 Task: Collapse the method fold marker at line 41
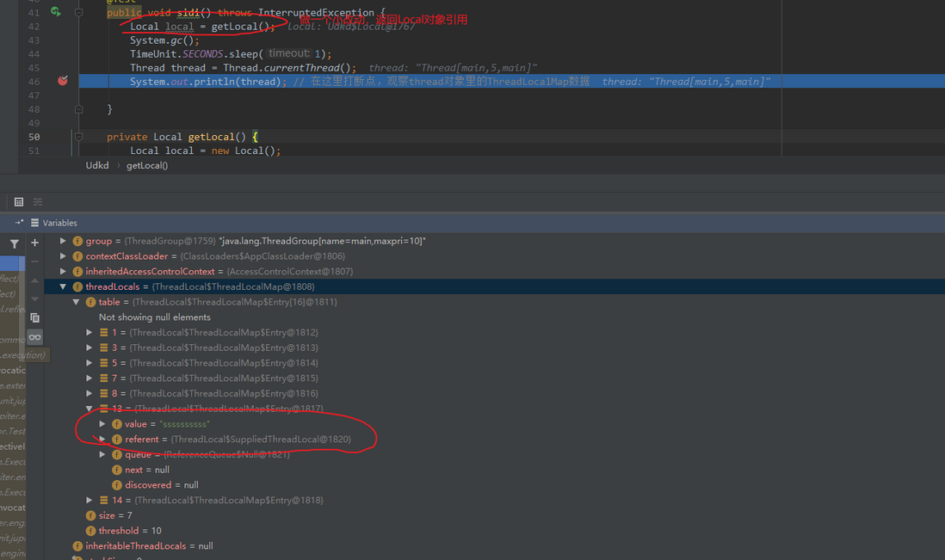pyautogui.click(x=78, y=12)
